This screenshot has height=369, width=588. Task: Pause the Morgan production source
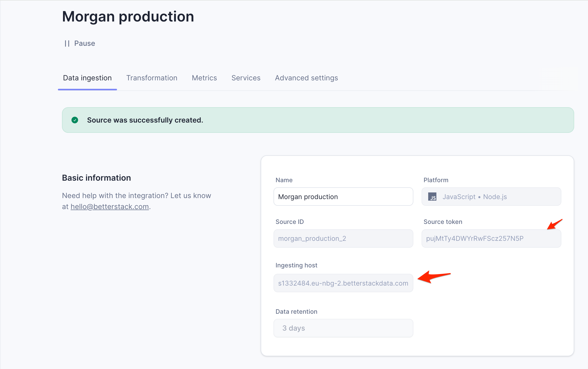[84, 44]
